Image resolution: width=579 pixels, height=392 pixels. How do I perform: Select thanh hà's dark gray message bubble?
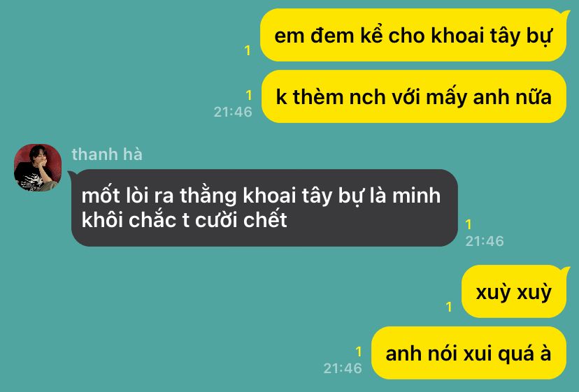264,208
